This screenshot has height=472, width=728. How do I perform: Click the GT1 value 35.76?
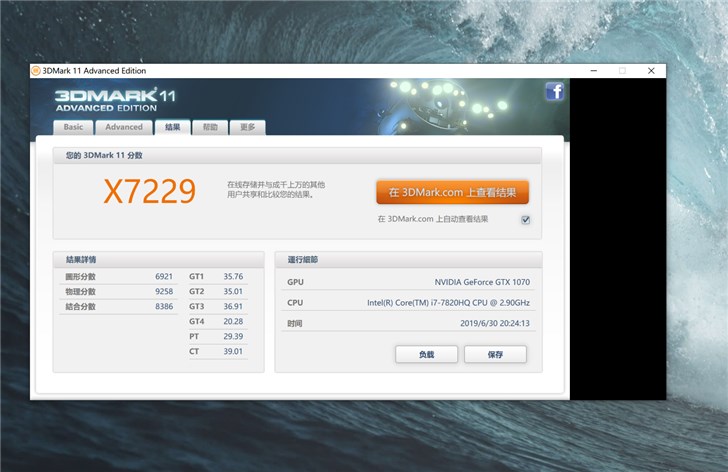[x=233, y=277]
